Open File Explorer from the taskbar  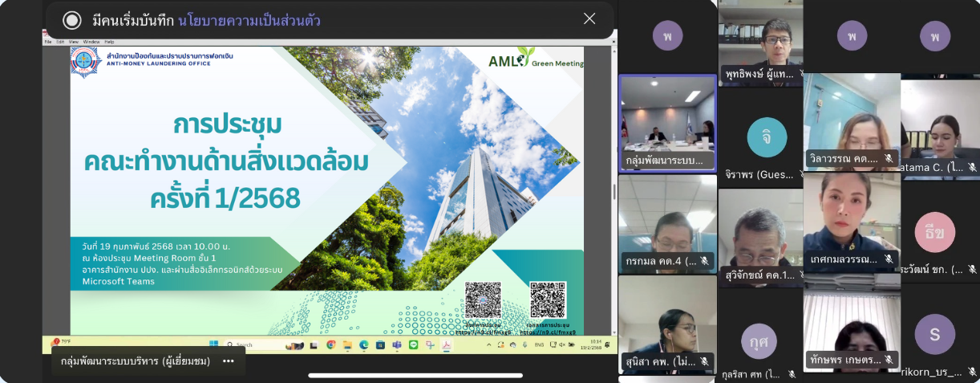coord(347,344)
